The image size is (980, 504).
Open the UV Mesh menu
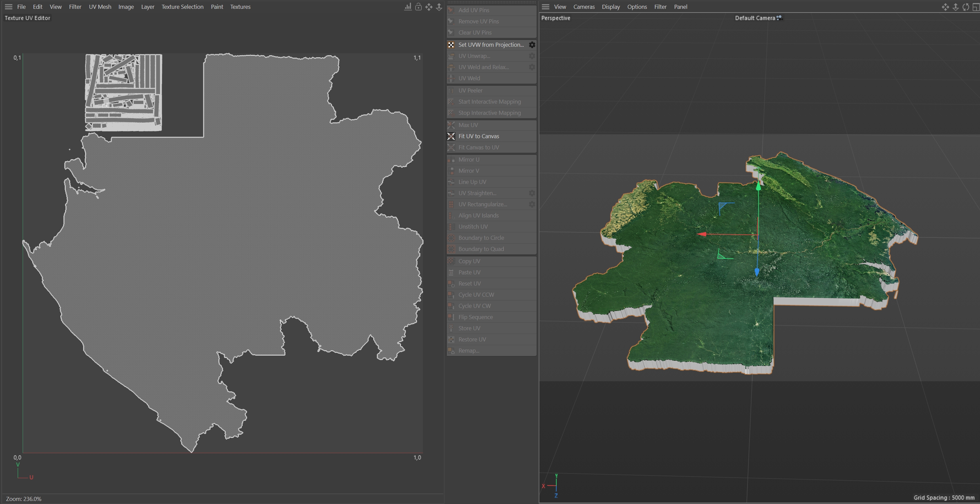[100, 7]
